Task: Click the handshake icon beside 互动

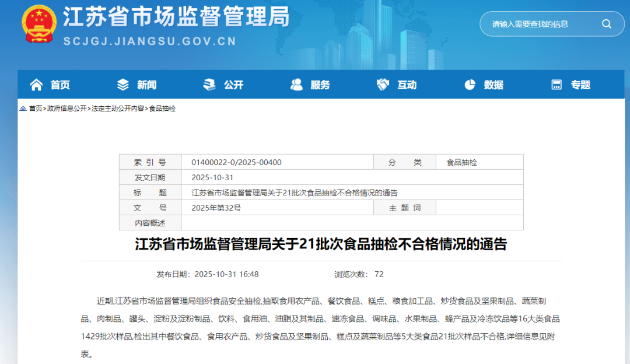Action: click(x=383, y=85)
